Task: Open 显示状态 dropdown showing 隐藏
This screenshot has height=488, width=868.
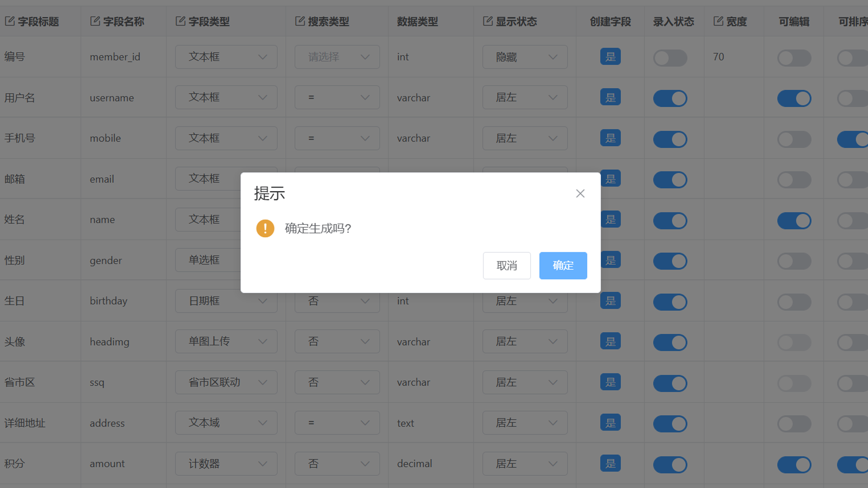Action: pyautogui.click(x=525, y=57)
